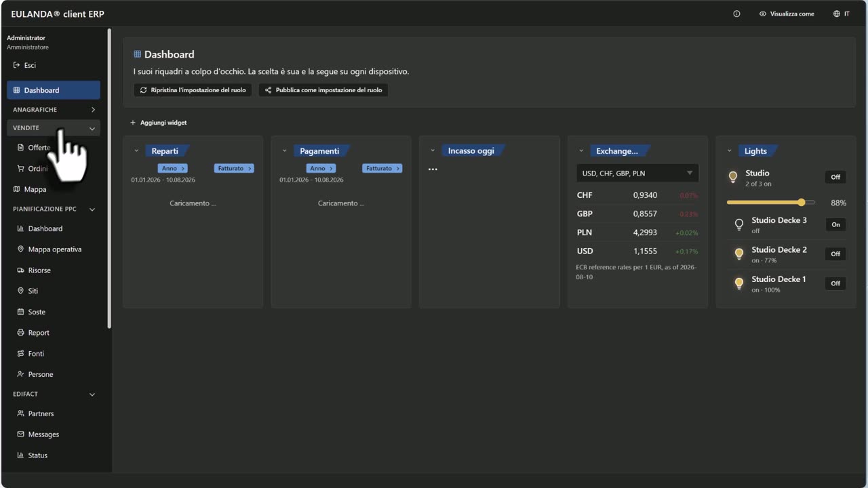Expand the ANAGRAFICHE section
Image resolution: width=868 pixels, height=488 pixels.
54,110
